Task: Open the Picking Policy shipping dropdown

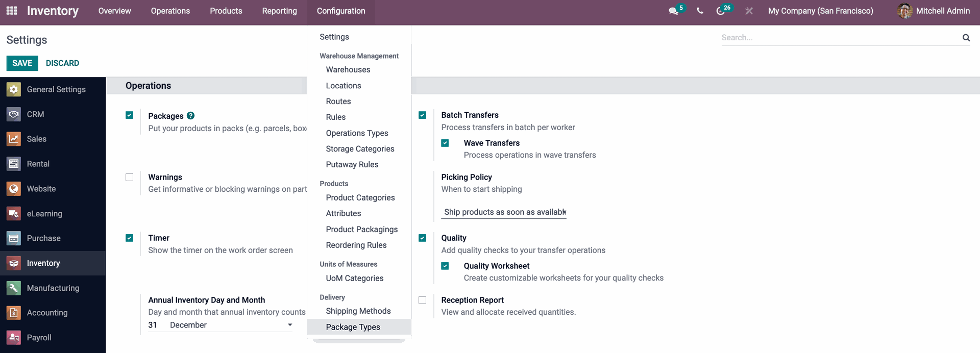Action: point(504,212)
